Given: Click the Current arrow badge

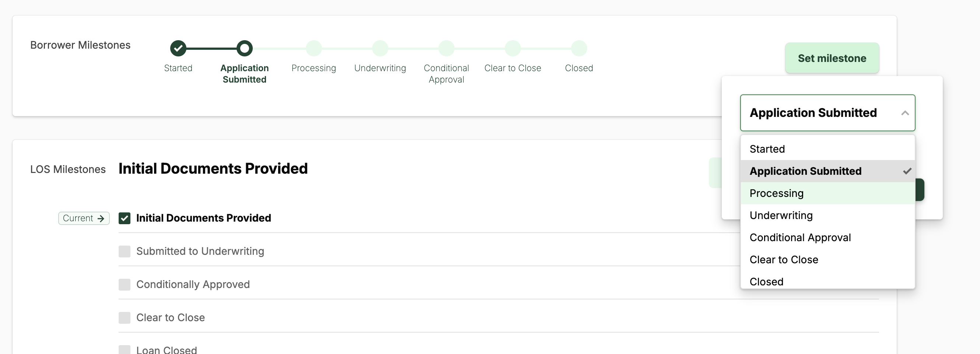Looking at the screenshot, I should [84, 218].
